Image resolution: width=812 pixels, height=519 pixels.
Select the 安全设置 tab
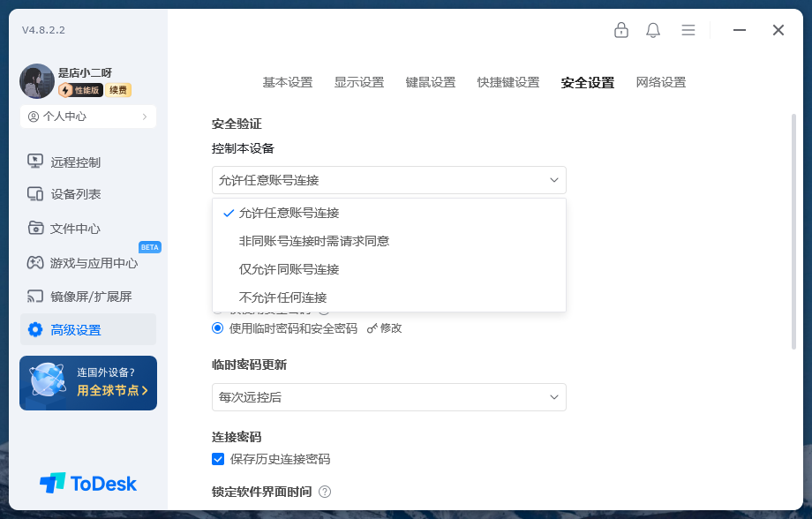tap(587, 83)
